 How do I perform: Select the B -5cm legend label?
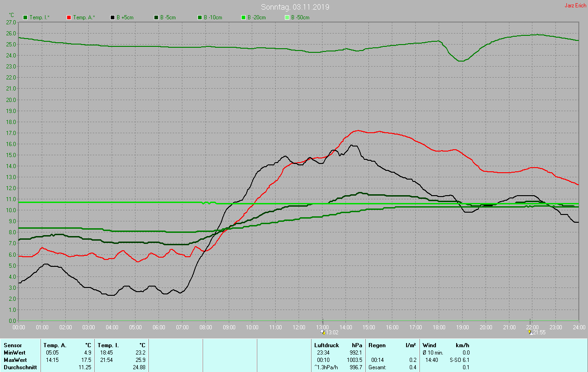[167, 17]
